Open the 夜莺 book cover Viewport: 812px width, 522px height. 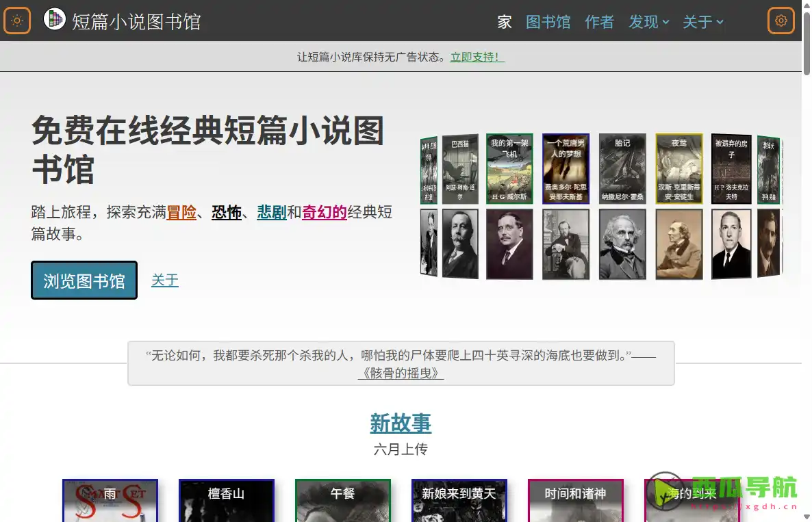tap(679, 168)
